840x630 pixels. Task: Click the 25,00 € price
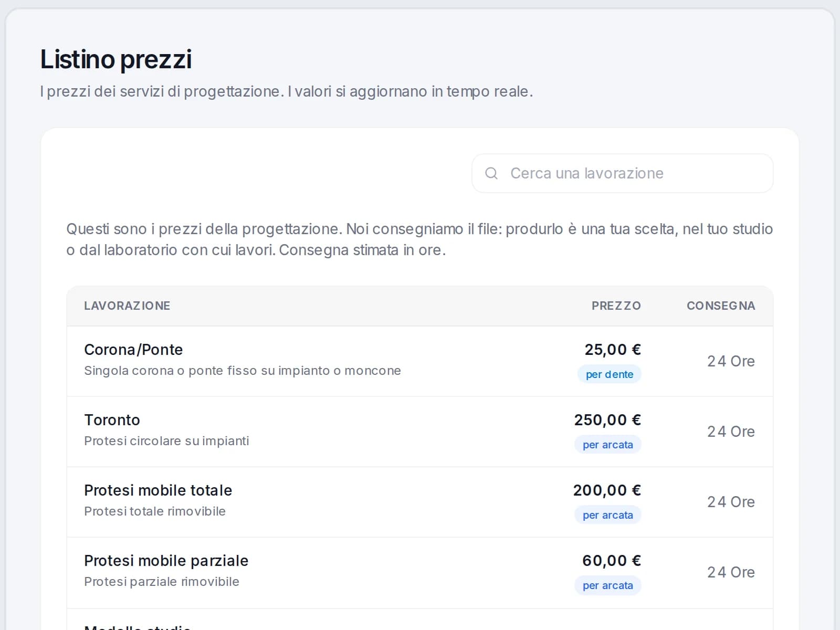613,350
